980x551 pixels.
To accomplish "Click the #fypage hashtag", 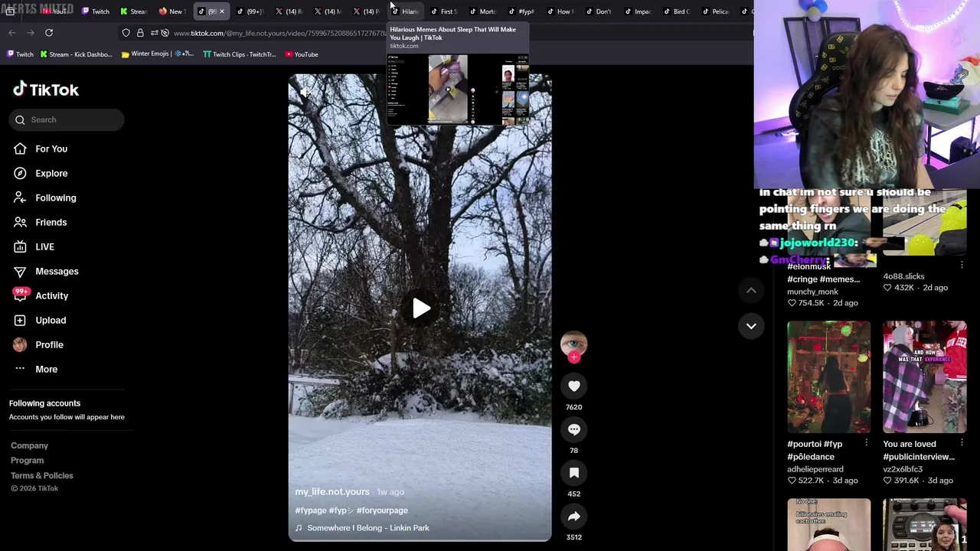I will (310, 510).
